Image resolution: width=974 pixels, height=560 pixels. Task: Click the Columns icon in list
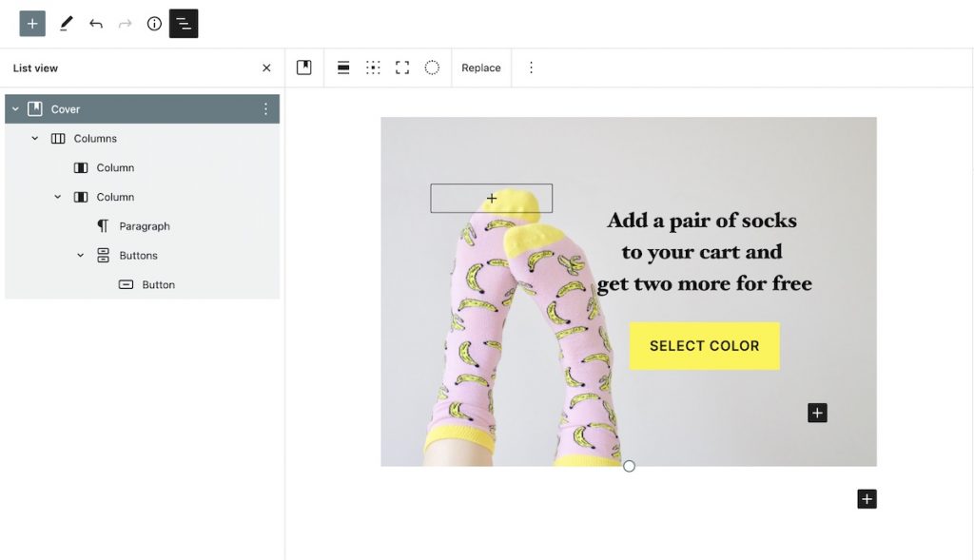pyautogui.click(x=58, y=139)
